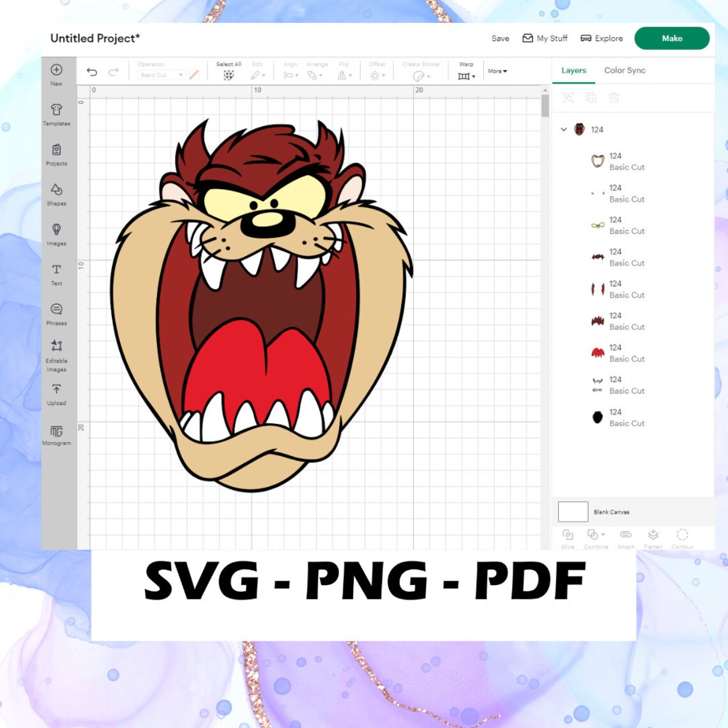Screen dimensions: 728x728
Task: Save the untitled project
Action: [x=500, y=38]
